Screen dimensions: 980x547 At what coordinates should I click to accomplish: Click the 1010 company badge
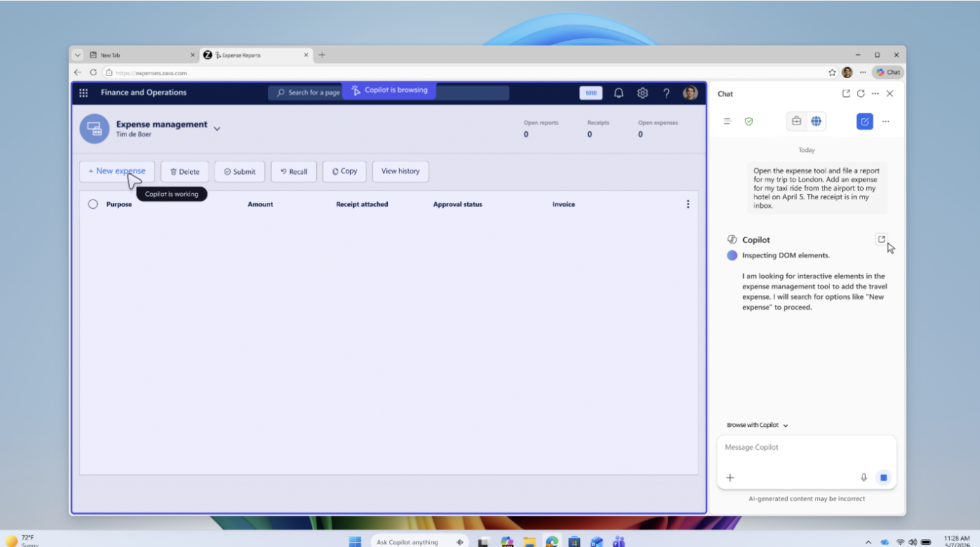point(591,93)
